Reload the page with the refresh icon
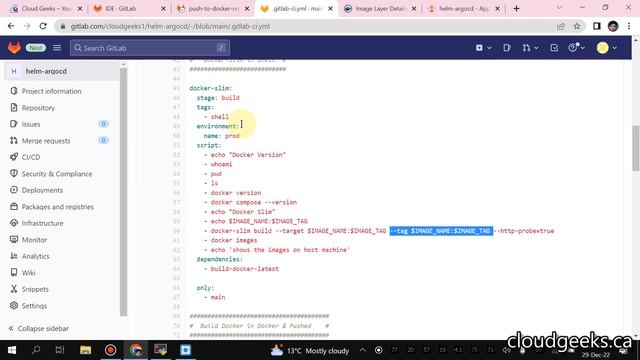640x360 pixels. [43, 26]
